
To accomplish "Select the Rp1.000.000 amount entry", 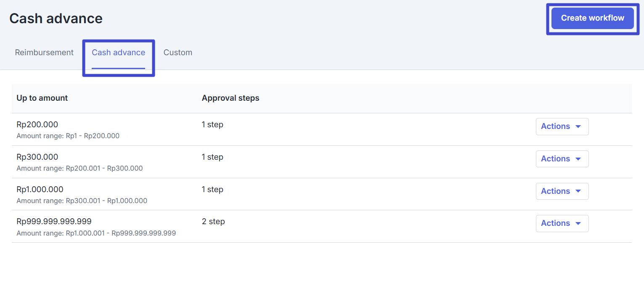I will [40, 190].
